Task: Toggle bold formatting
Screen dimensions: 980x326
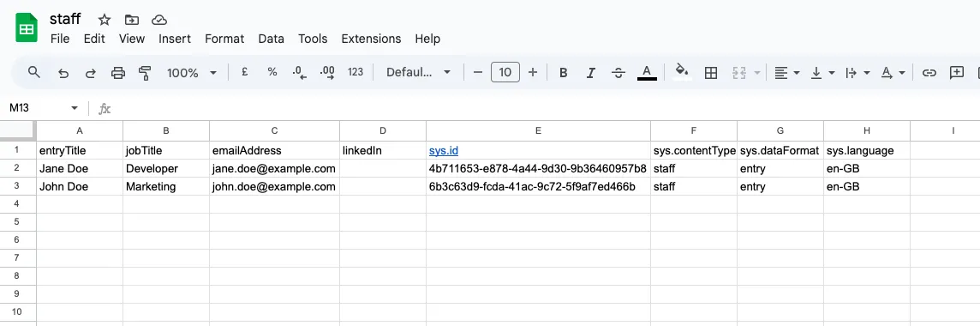Action: pos(563,73)
